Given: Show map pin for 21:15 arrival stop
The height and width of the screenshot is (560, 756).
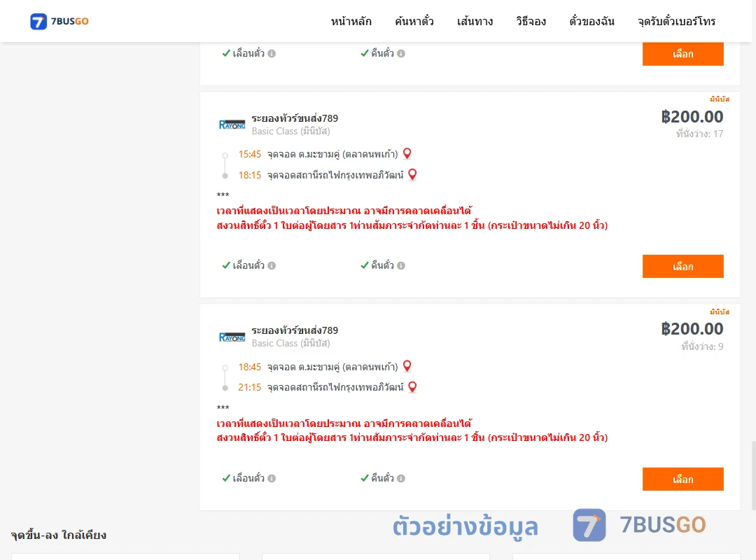Looking at the screenshot, I should point(412,387).
